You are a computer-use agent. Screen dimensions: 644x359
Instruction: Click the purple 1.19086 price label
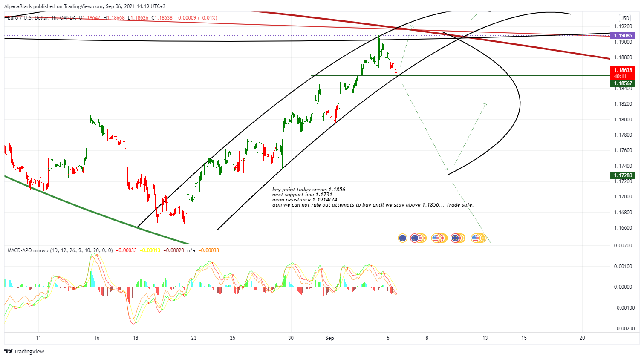(x=623, y=36)
